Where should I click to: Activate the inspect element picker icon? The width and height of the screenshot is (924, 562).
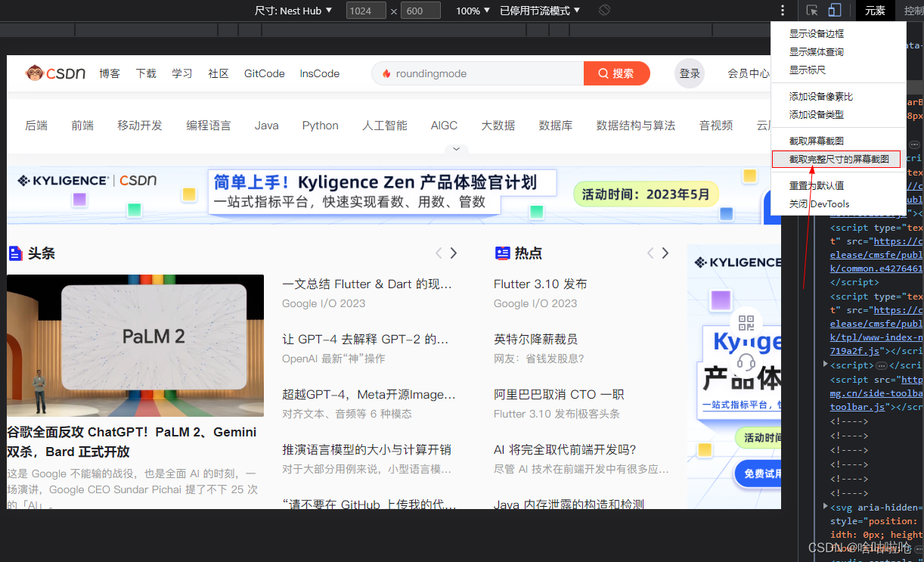pyautogui.click(x=812, y=11)
